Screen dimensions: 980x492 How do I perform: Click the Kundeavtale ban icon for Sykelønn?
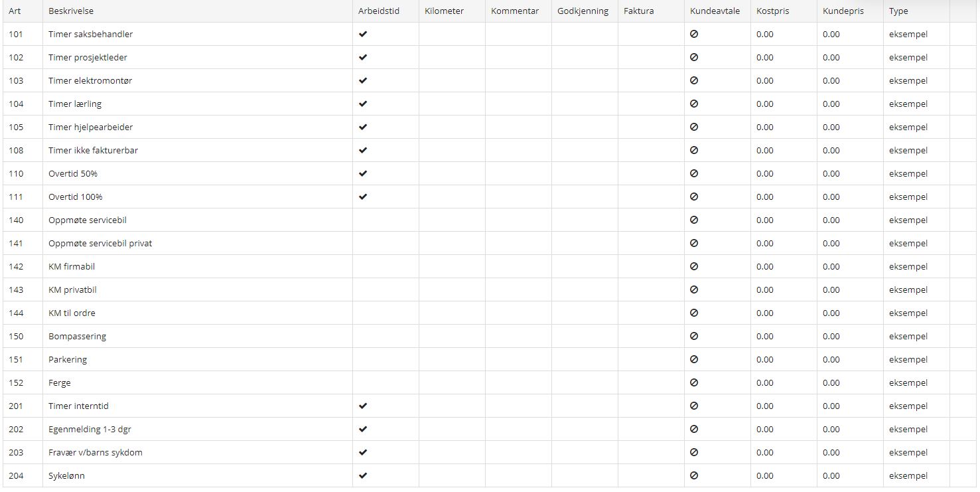pyautogui.click(x=694, y=475)
